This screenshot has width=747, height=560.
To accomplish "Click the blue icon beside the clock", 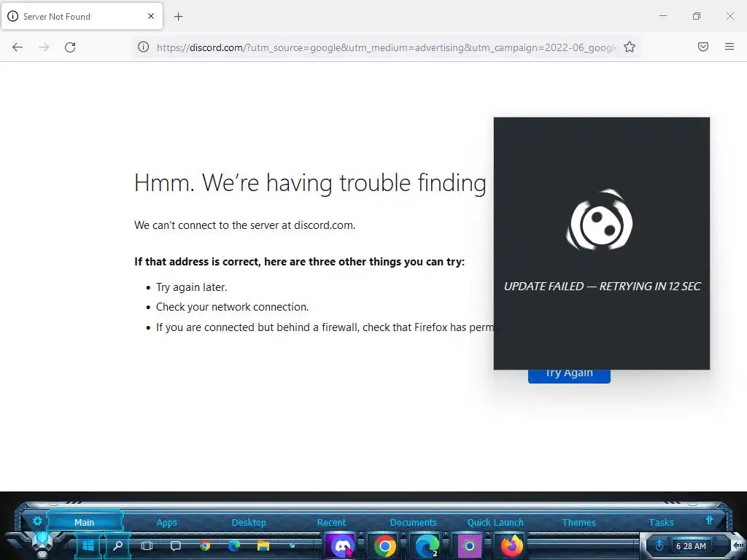I will [x=659, y=545].
